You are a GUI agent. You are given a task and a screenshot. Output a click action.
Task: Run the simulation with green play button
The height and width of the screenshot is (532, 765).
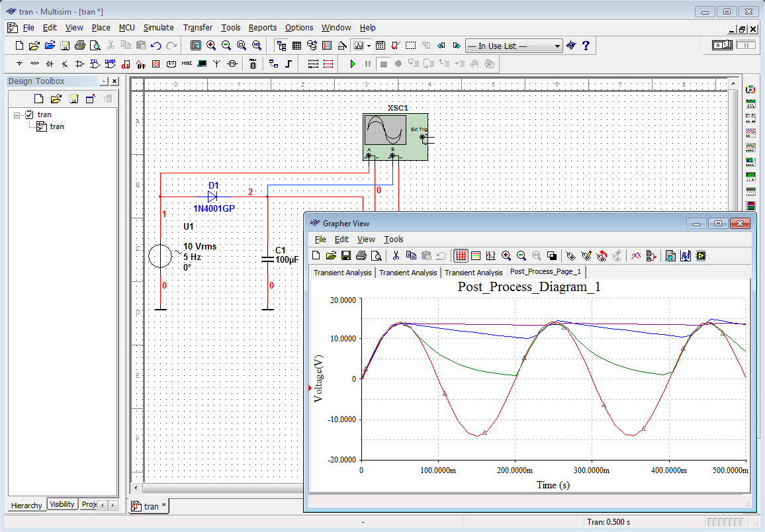point(353,64)
